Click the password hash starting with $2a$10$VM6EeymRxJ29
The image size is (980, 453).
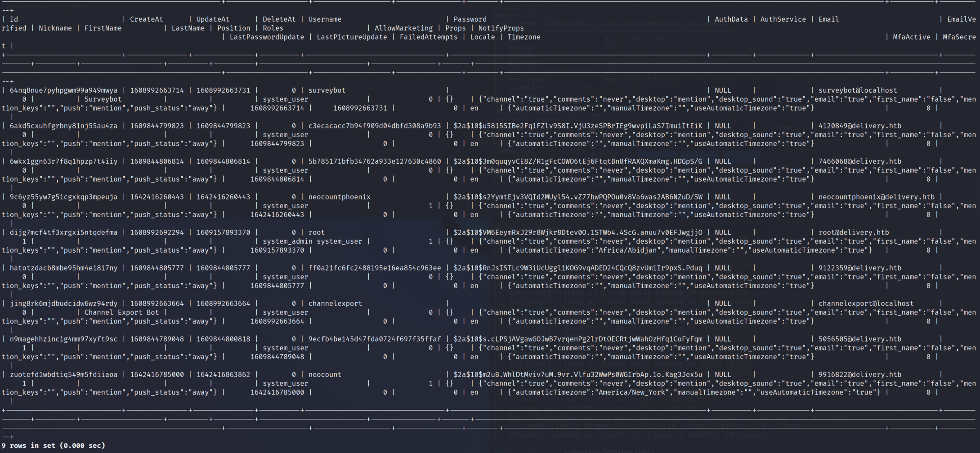(577, 233)
